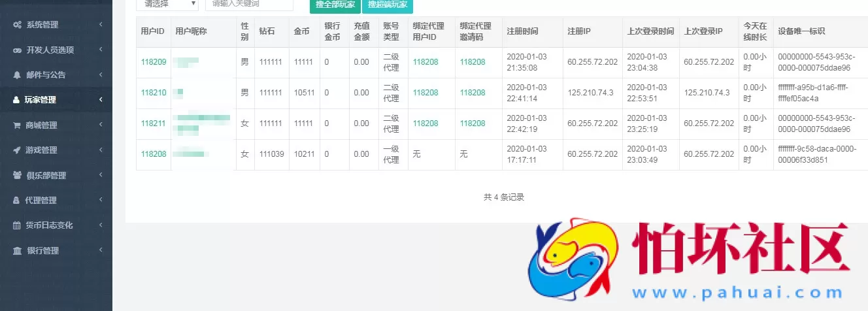Click the calendar icon beside 货币日志变化

coord(18,225)
